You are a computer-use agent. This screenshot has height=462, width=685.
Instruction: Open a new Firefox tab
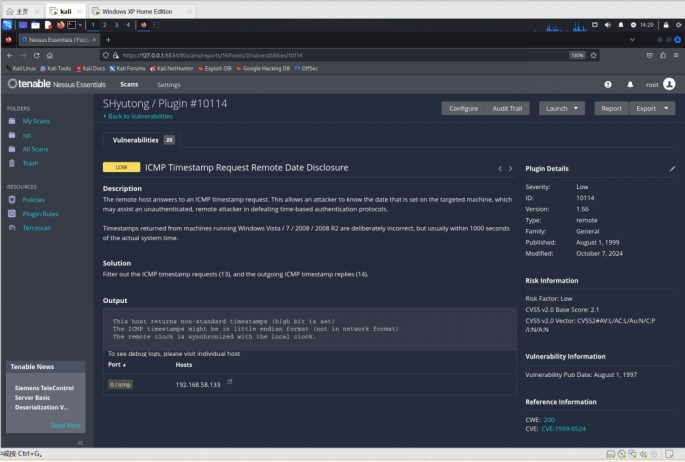click(x=108, y=40)
